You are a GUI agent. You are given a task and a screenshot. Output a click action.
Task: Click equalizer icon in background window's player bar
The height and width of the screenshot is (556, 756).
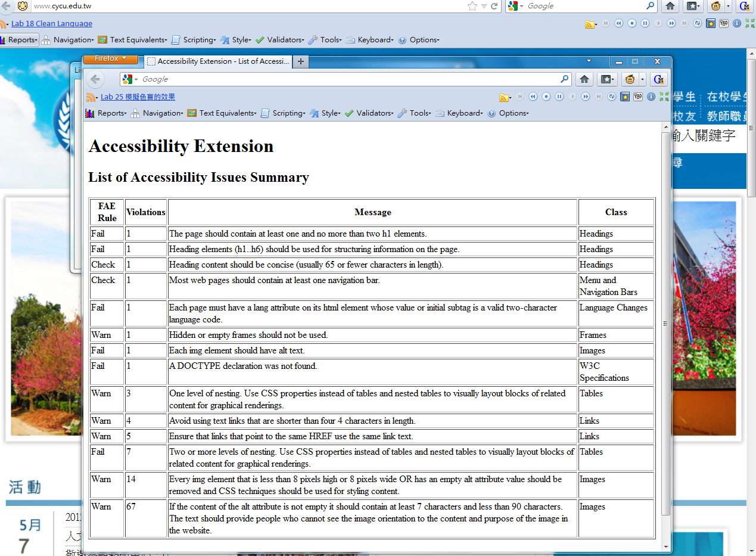point(724,23)
